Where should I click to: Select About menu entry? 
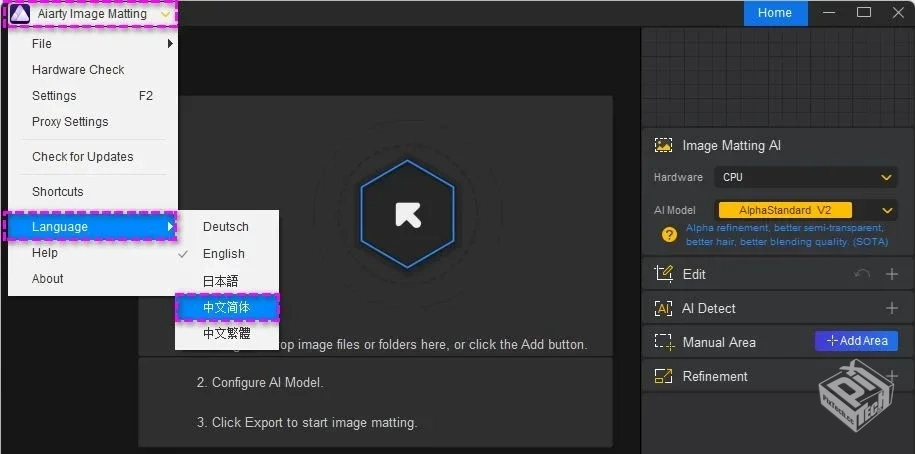(x=93, y=278)
